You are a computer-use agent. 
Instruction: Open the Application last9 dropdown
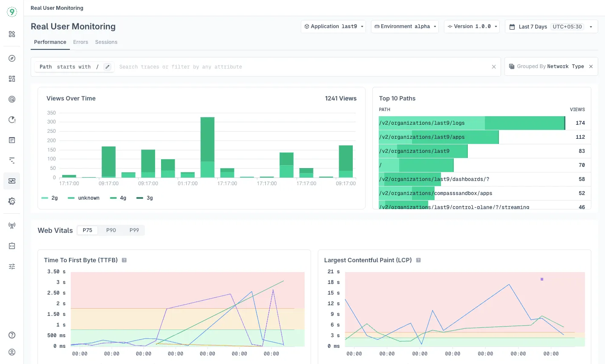click(x=333, y=26)
